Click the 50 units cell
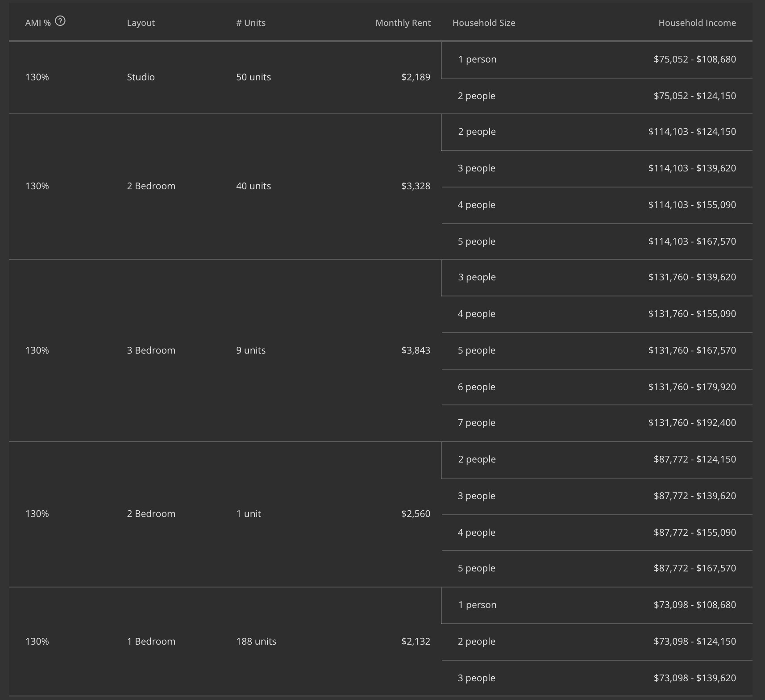The width and height of the screenshot is (765, 700). pos(254,77)
